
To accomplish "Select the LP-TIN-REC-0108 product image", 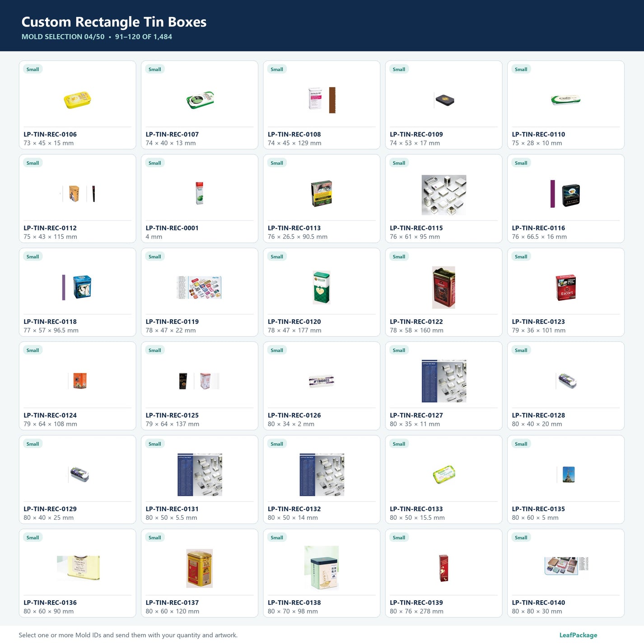I will coord(322,100).
